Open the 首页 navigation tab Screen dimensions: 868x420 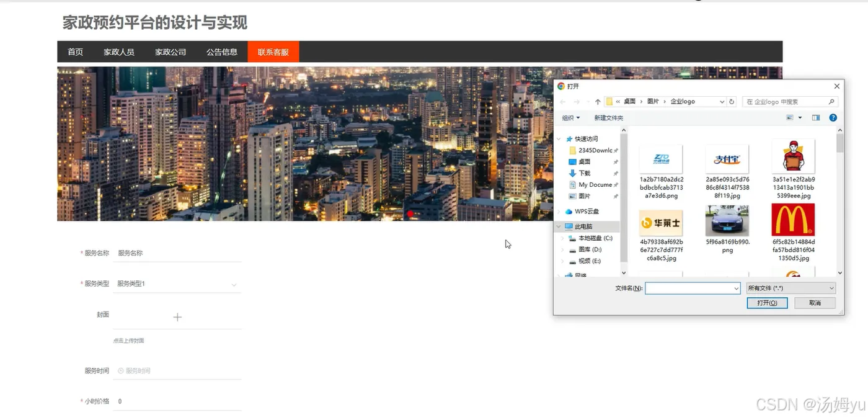click(76, 51)
